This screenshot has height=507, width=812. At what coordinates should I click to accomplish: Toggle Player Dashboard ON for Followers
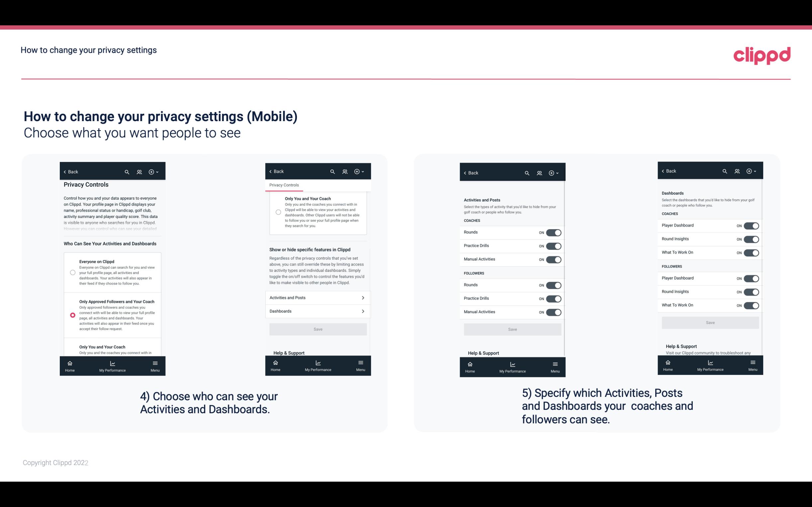coord(751,278)
